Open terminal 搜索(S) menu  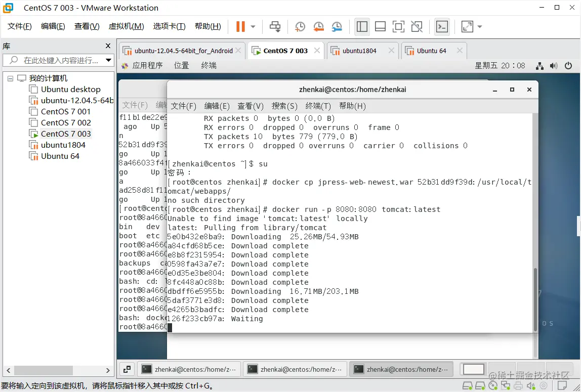pyautogui.click(x=284, y=106)
